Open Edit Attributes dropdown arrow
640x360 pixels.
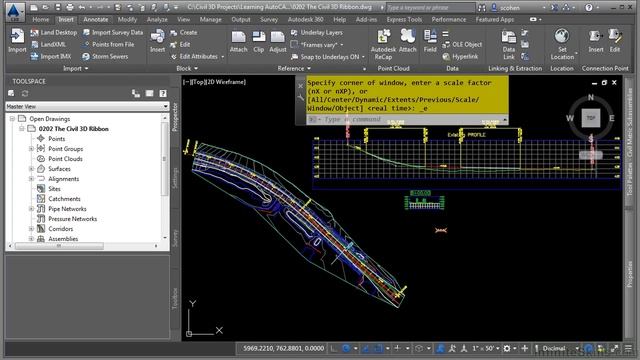(x=222, y=57)
